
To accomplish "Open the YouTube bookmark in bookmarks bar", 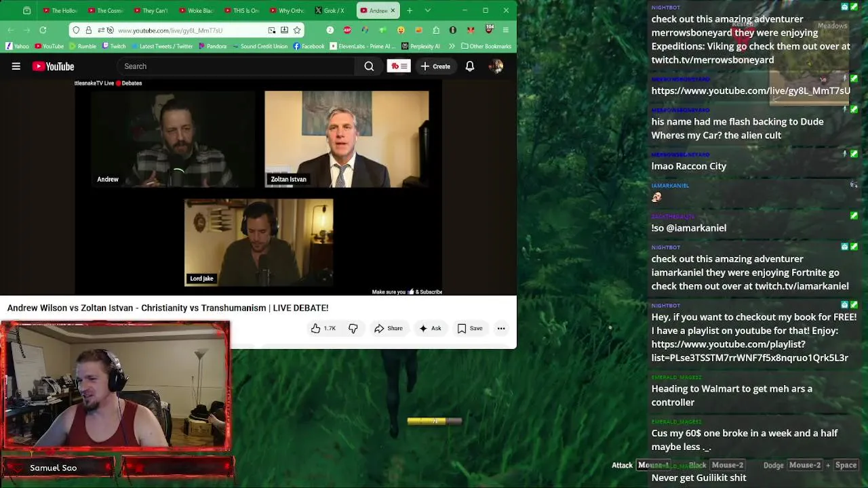I will pos(50,46).
